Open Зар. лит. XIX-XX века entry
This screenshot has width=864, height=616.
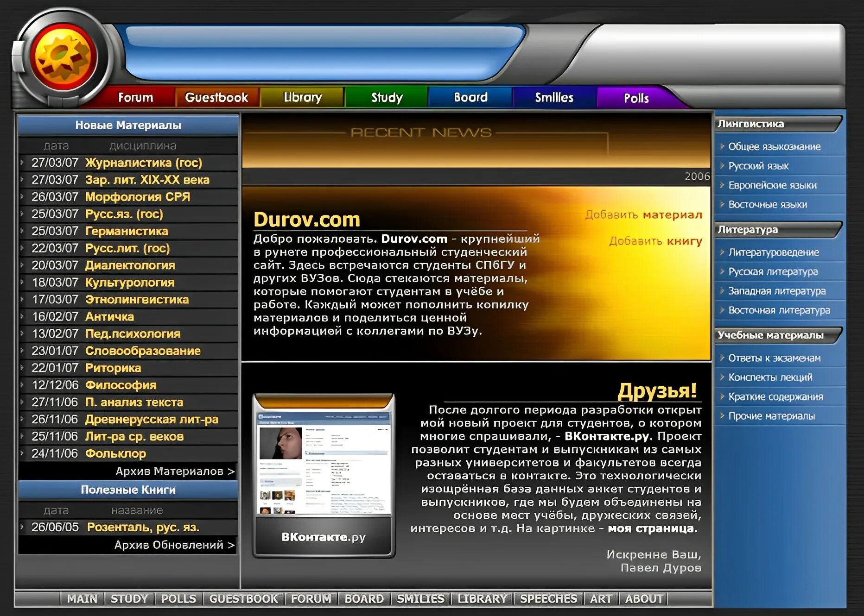(x=147, y=180)
